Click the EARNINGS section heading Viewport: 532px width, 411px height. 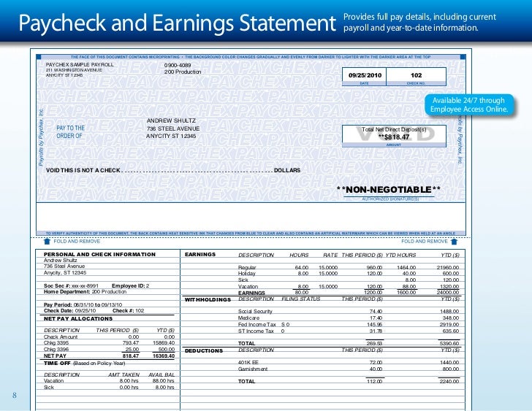point(200,254)
